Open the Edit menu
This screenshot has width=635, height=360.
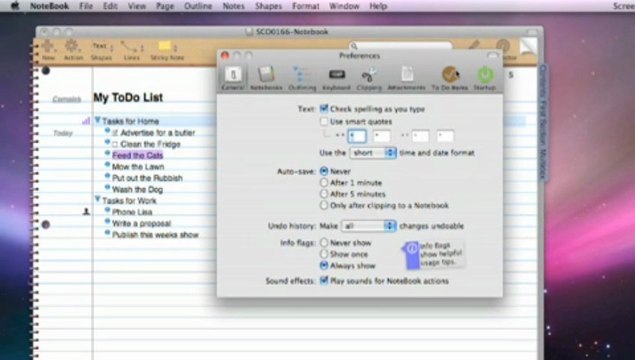click(110, 6)
